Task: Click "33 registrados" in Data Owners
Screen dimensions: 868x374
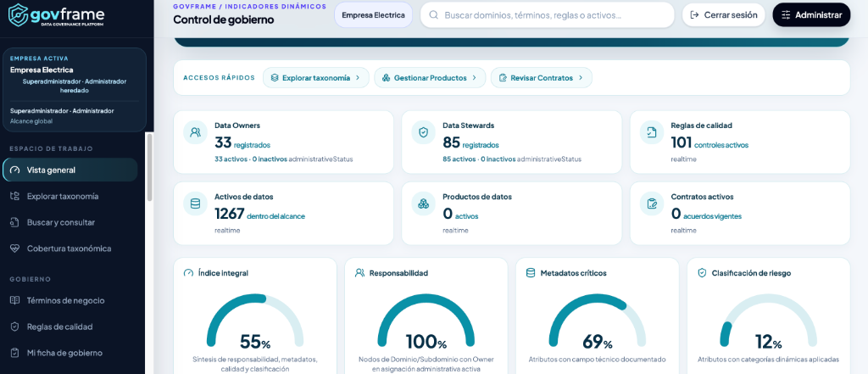Action: (x=242, y=143)
